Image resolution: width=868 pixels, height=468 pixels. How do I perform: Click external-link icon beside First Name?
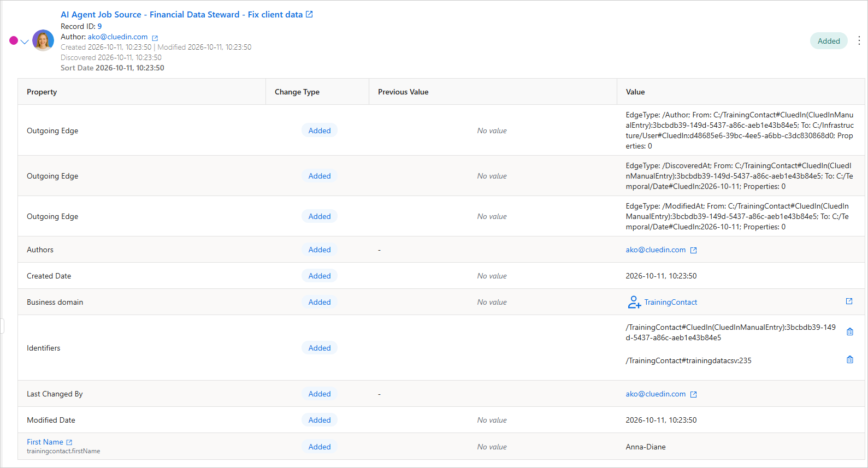69,442
